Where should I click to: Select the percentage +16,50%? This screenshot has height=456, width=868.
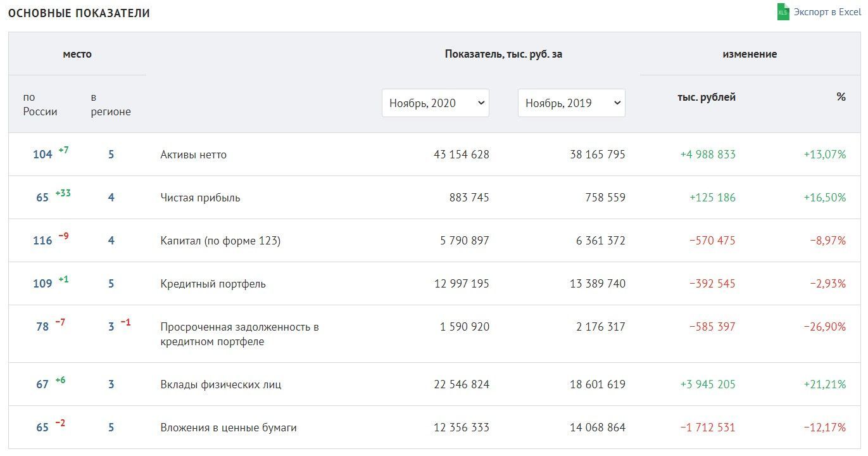point(825,198)
